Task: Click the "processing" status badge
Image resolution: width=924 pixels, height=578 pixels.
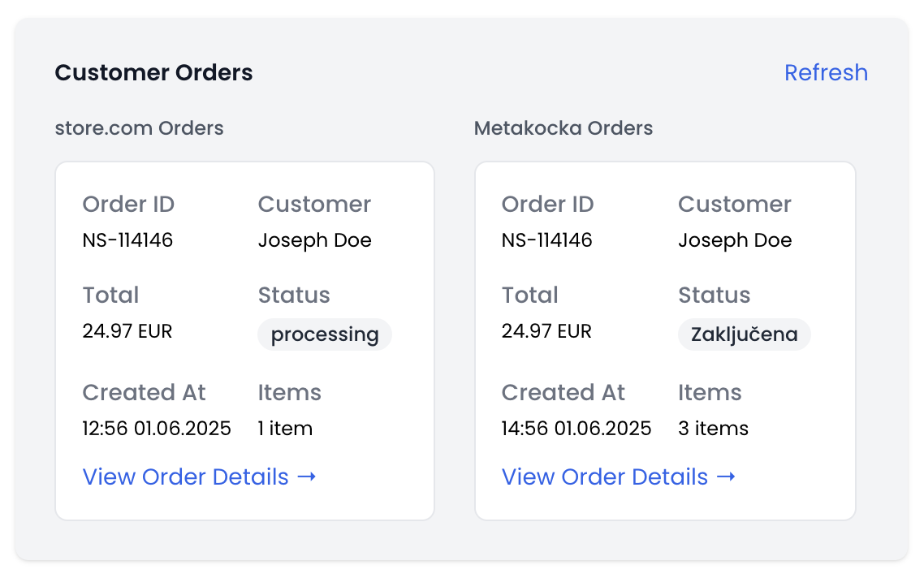Action: tap(325, 334)
